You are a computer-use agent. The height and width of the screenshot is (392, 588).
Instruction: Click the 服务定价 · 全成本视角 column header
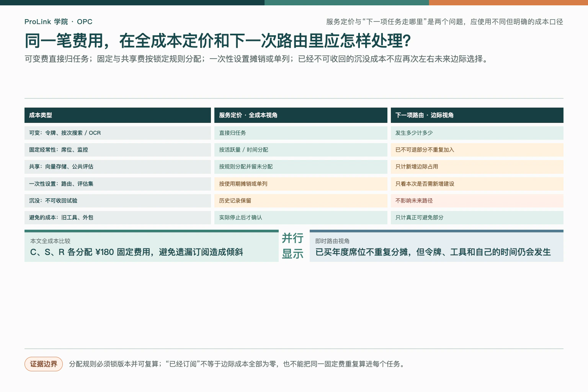301,115
